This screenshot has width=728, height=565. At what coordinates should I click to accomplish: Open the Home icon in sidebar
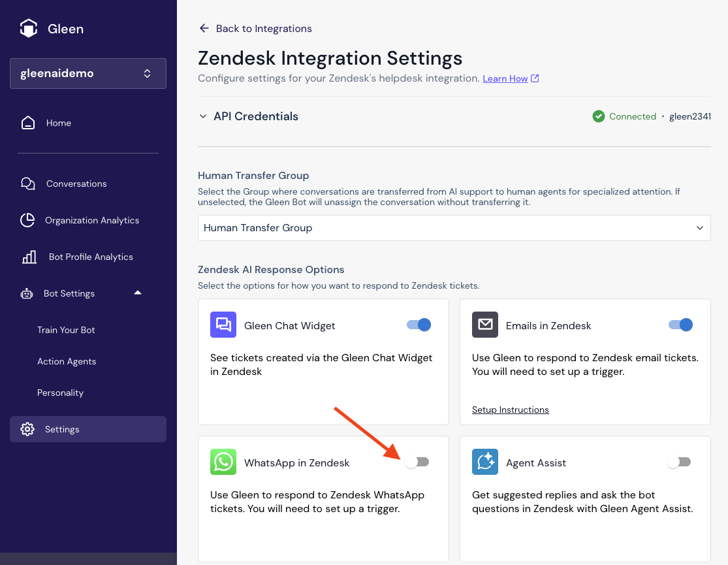28,123
